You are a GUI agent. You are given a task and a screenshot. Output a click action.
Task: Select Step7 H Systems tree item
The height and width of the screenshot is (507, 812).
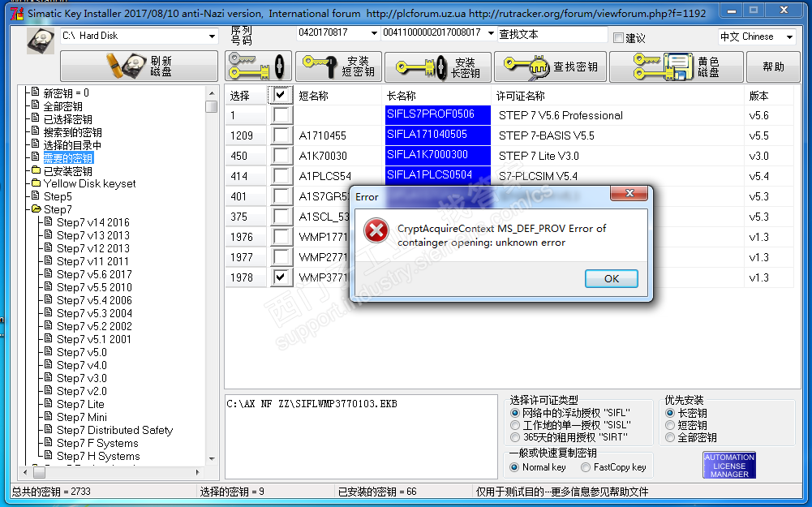pos(98,456)
